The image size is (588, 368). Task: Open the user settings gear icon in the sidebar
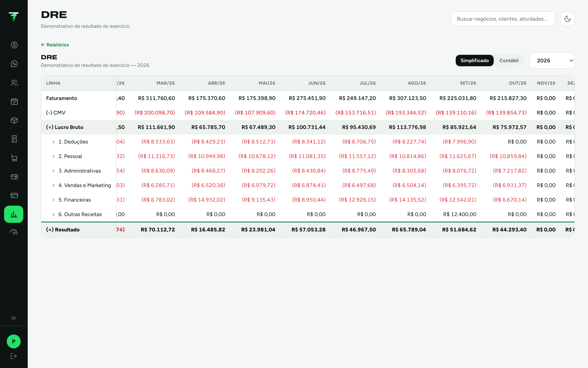point(14,232)
